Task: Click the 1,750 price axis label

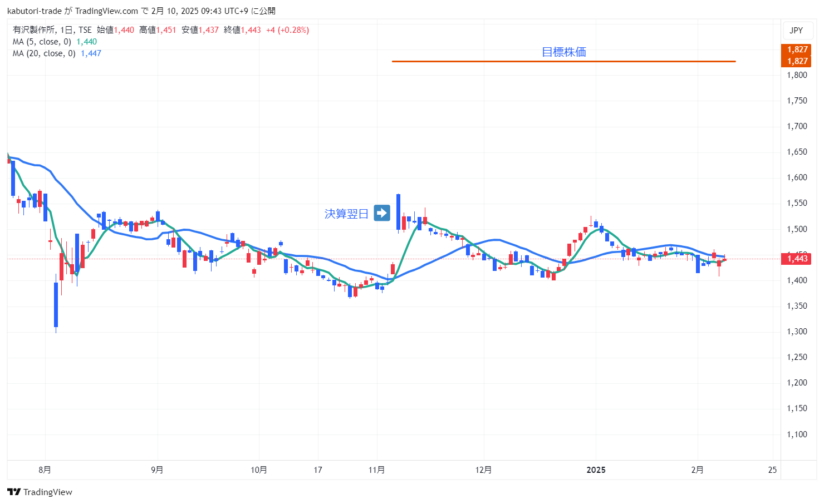Action: pyautogui.click(x=797, y=101)
